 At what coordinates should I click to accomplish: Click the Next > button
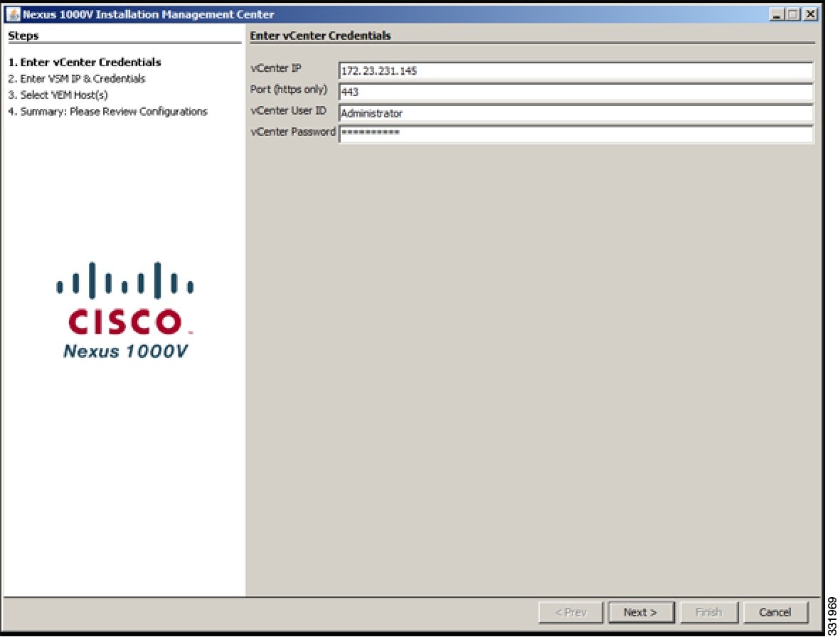pyautogui.click(x=641, y=612)
